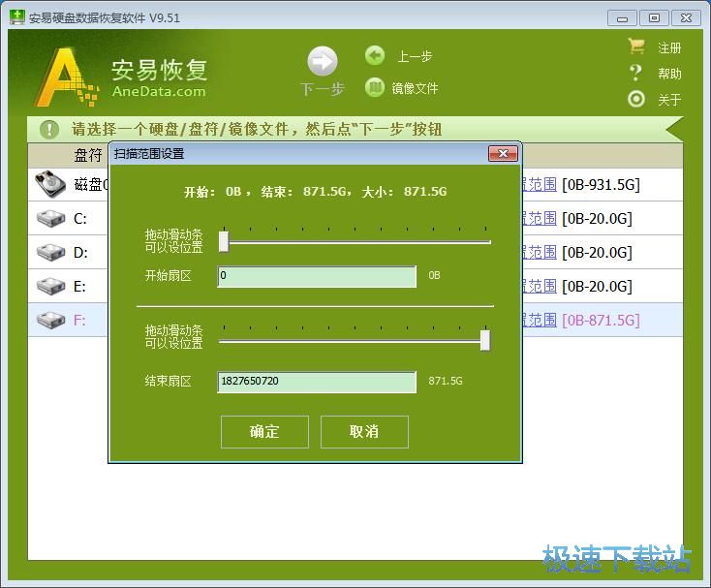Select the D: drive icon
Screen dimensions: 711x588
(x=50, y=252)
